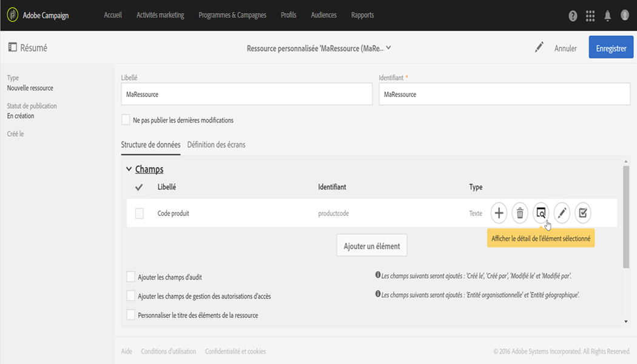Click the Libellé input field
Viewport: 637px width, 364px height.
(x=246, y=94)
